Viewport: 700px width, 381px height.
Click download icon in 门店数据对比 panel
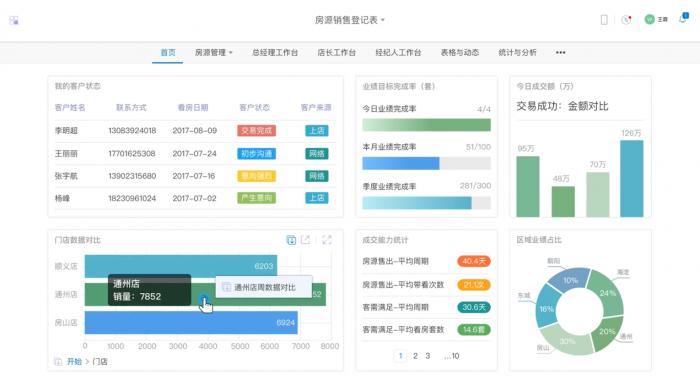291,240
